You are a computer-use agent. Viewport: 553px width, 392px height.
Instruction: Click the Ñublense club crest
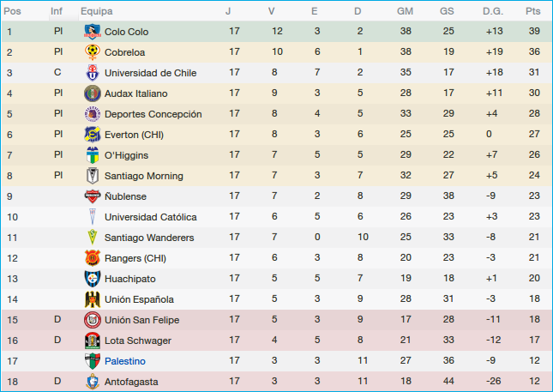(91, 196)
